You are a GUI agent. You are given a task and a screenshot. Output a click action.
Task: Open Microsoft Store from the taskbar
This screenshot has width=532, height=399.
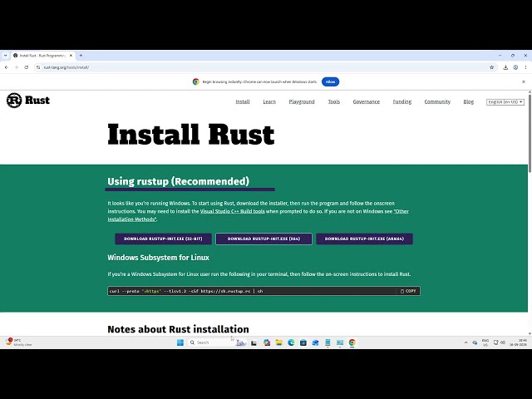tap(303, 342)
